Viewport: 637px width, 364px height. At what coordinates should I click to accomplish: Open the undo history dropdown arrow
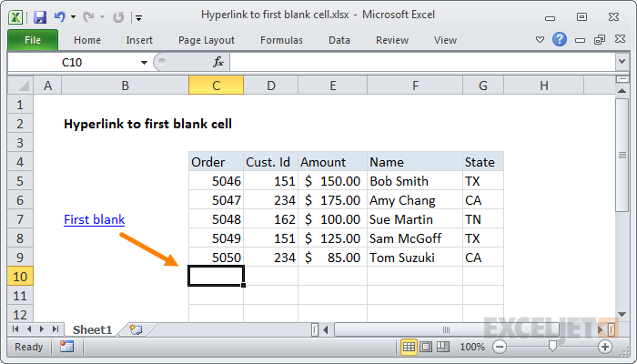pos(73,17)
